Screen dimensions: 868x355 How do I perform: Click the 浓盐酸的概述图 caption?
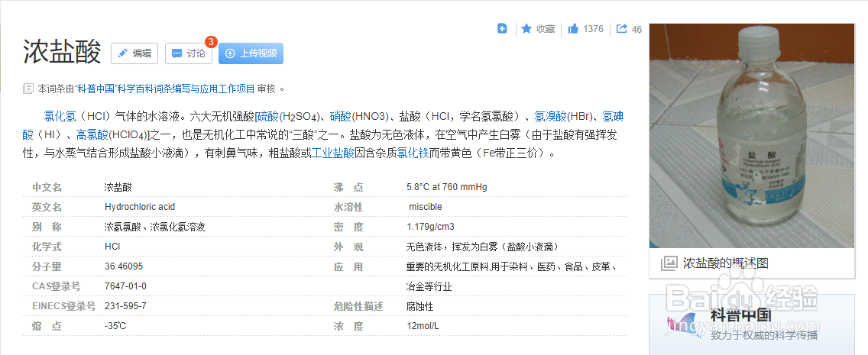pyautogui.click(x=726, y=263)
